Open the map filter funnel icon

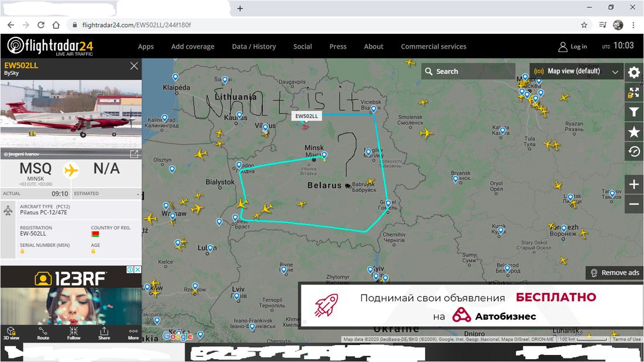(633, 112)
